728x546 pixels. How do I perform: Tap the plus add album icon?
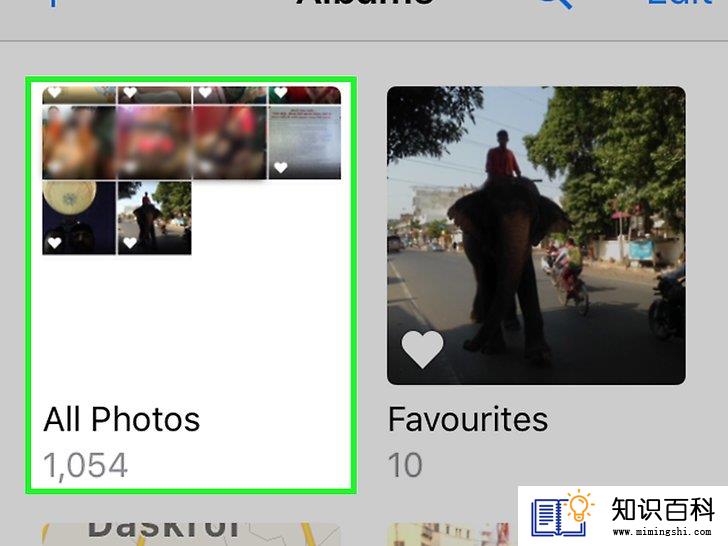53,3
